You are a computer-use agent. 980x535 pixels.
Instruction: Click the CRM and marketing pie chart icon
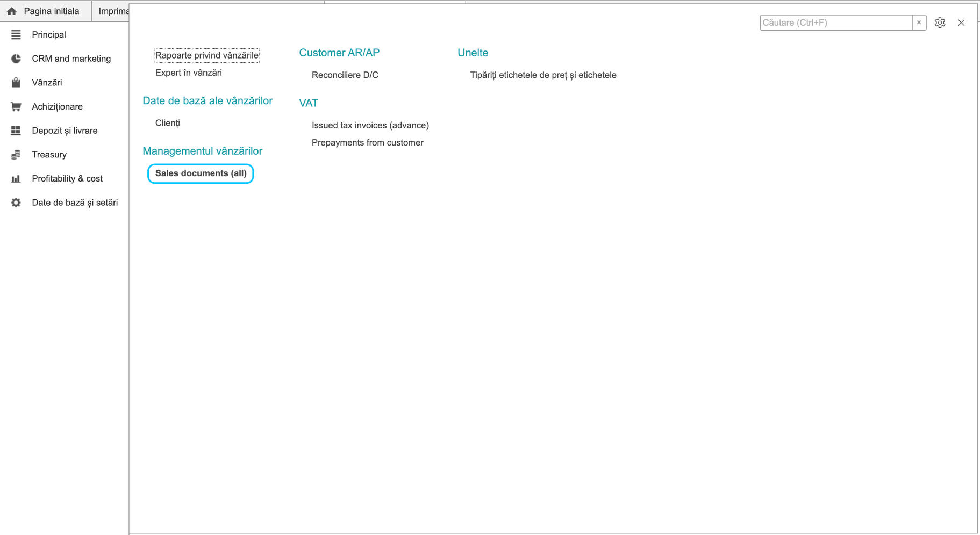coord(16,59)
